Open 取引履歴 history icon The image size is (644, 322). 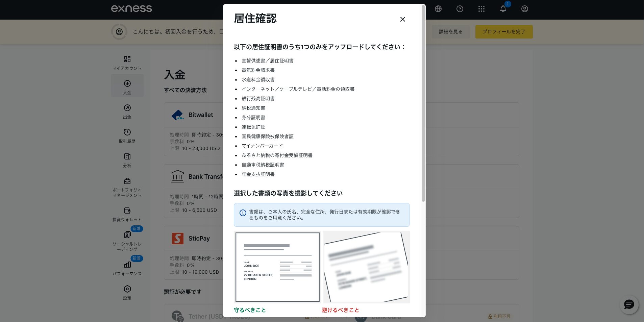point(127,135)
